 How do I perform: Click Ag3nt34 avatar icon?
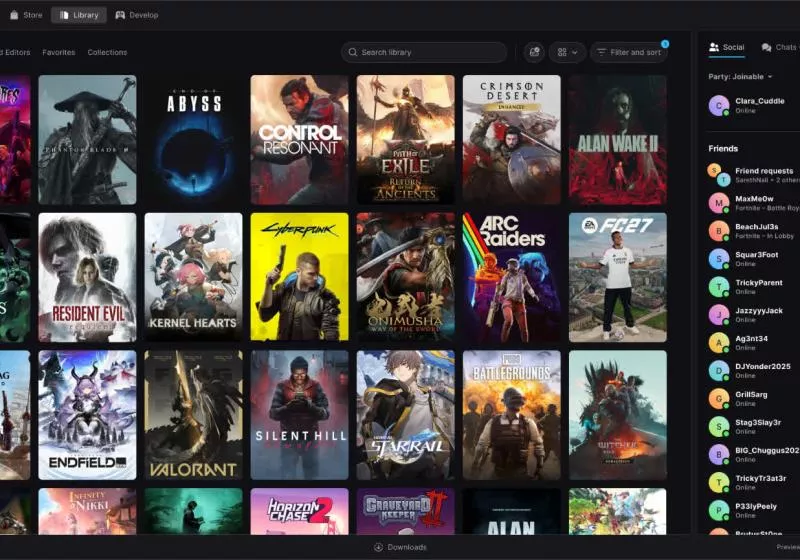[719, 343]
